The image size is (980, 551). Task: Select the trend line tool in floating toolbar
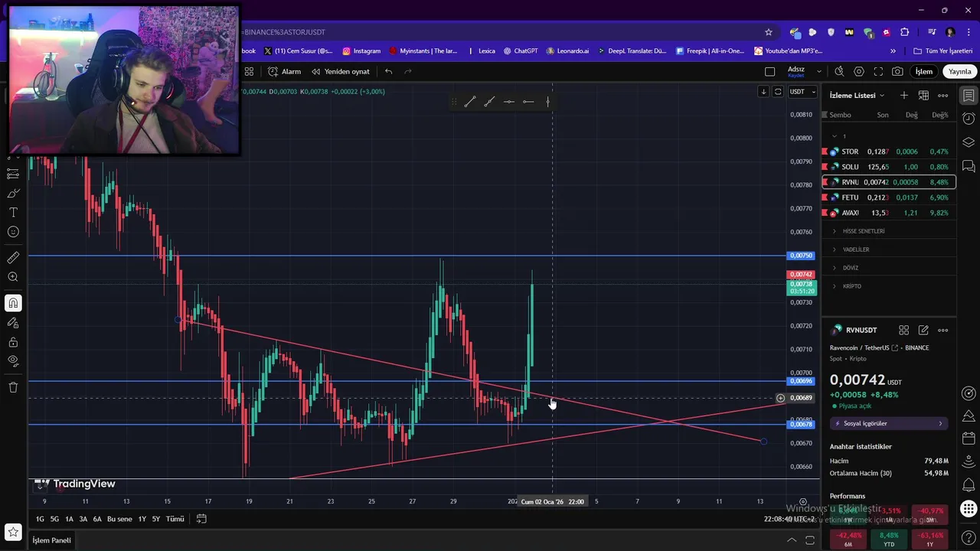[x=470, y=102]
